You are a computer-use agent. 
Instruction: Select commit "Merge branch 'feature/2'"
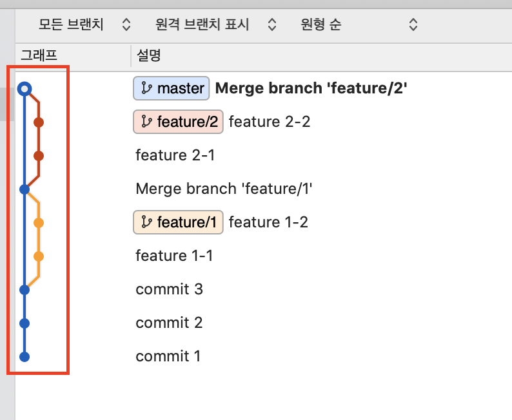(311, 88)
